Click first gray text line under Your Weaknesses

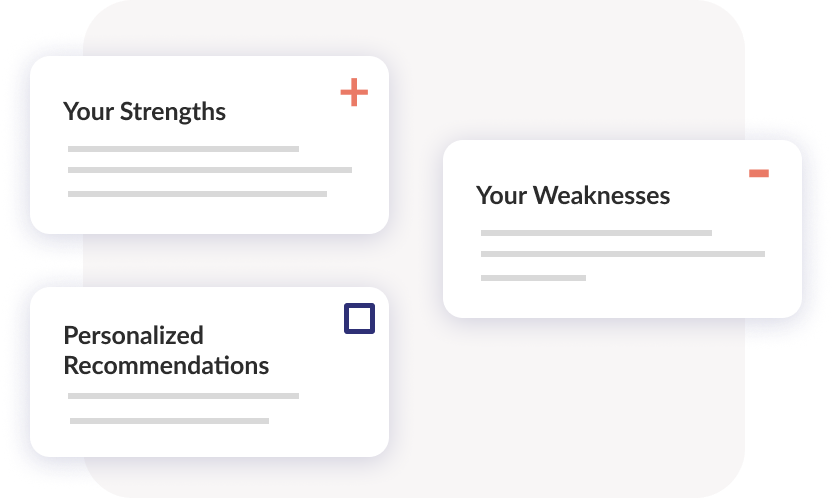(596, 233)
